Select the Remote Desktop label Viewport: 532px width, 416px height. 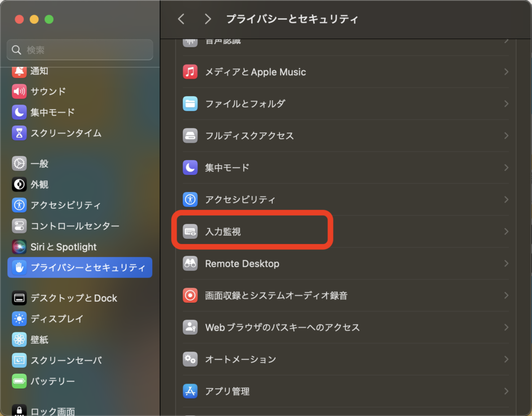tap(242, 263)
